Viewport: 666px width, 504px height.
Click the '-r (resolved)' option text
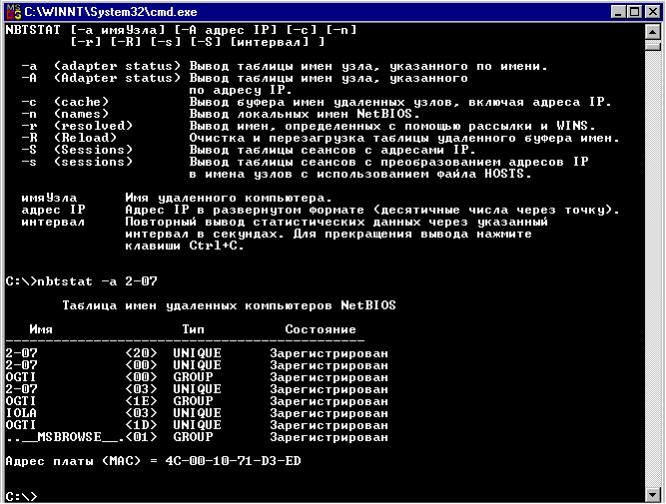pyautogui.click(x=77, y=126)
